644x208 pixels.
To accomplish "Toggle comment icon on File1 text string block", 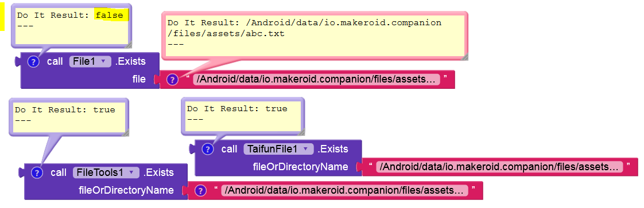I will point(173,79).
